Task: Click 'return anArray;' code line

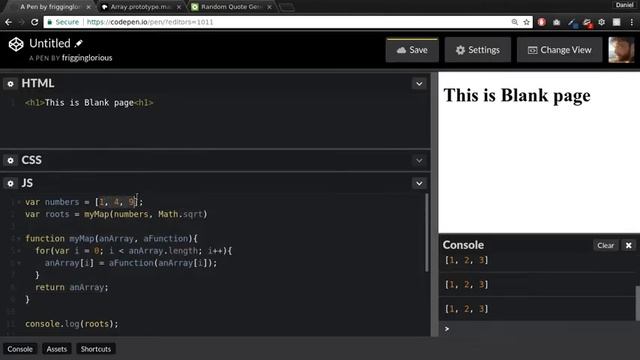Action: point(72,287)
